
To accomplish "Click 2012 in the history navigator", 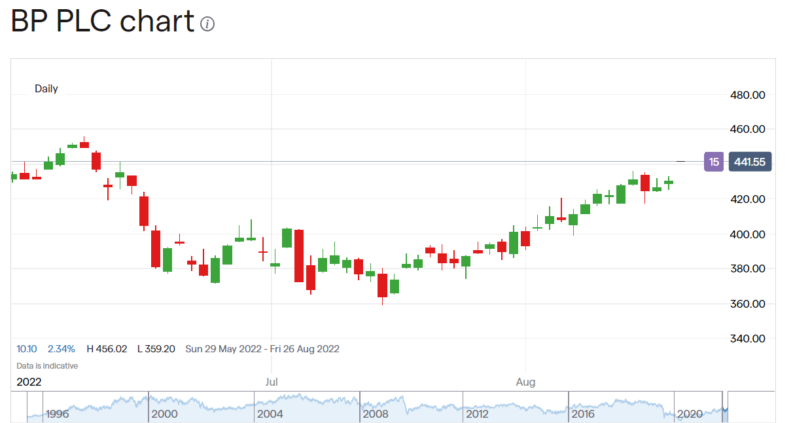I will coord(477,414).
